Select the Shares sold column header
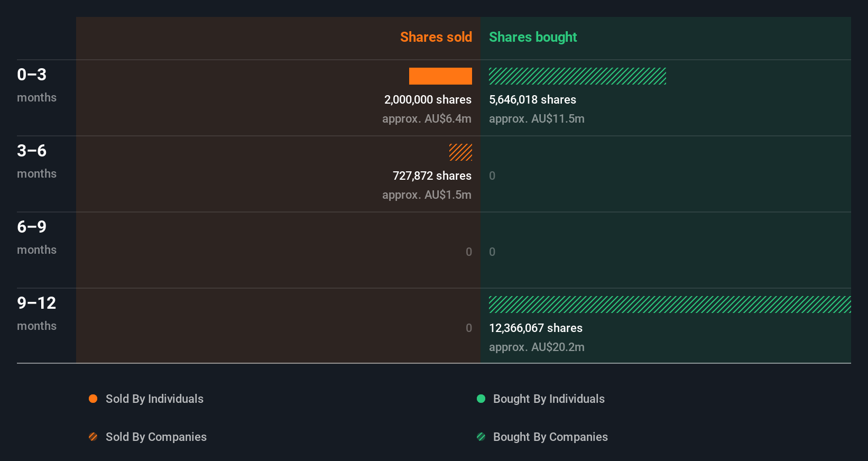The height and width of the screenshot is (461, 868). (x=436, y=37)
